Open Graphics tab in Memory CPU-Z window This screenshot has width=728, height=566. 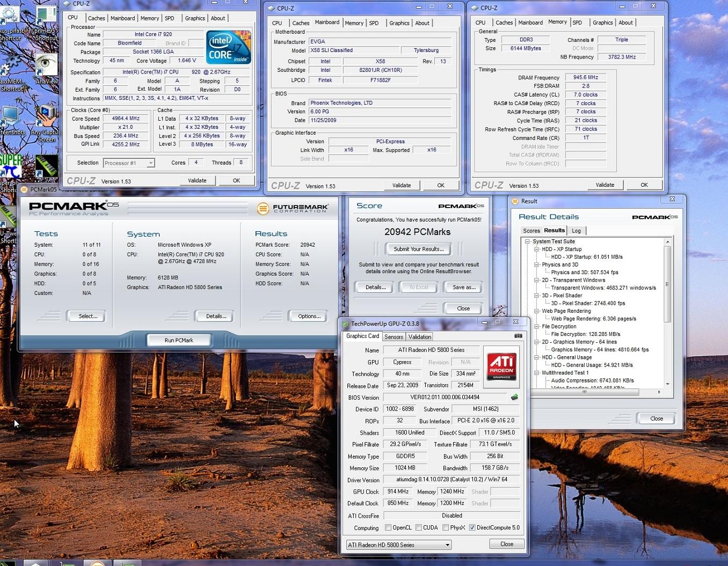point(602,23)
